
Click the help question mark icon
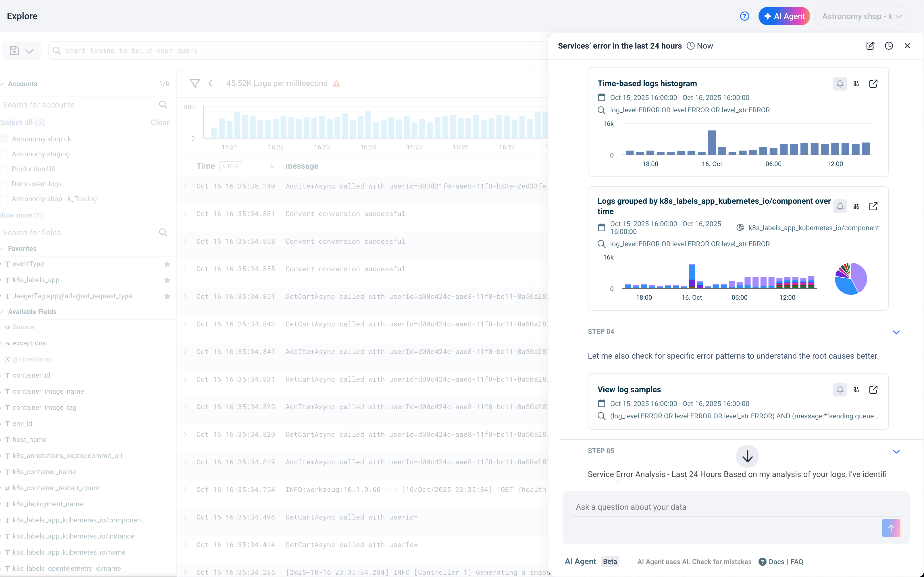point(744,16)
